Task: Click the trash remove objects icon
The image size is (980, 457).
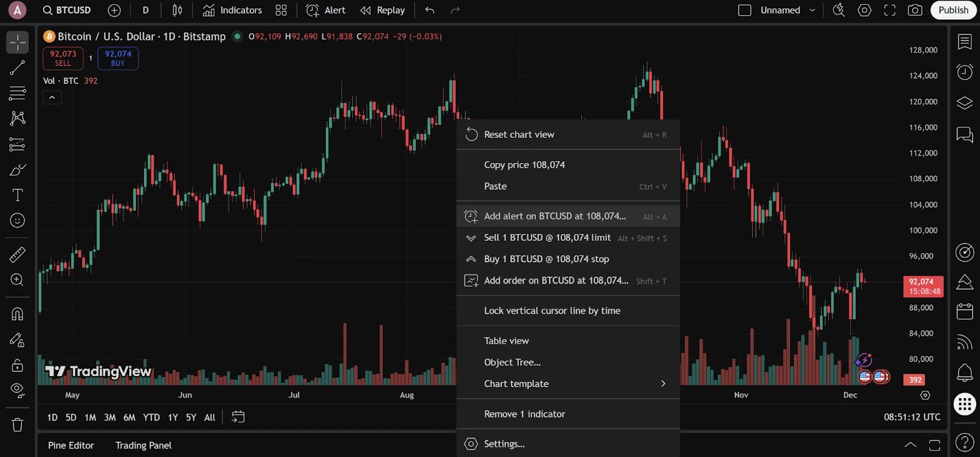Action: pos(17,425)
